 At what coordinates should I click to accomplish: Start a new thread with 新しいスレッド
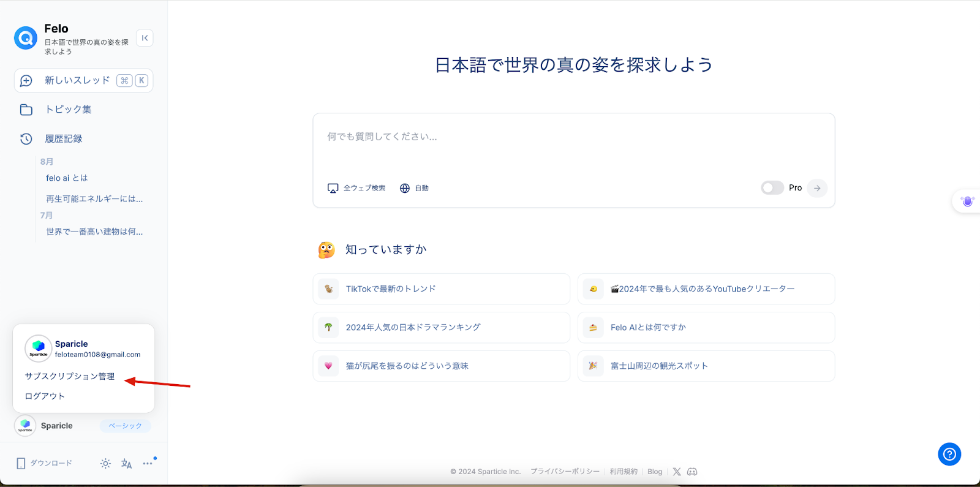click(x=83, y=80)
